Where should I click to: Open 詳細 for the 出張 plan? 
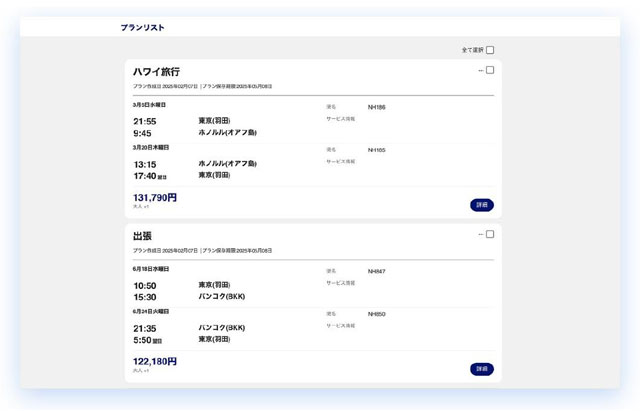482,369
